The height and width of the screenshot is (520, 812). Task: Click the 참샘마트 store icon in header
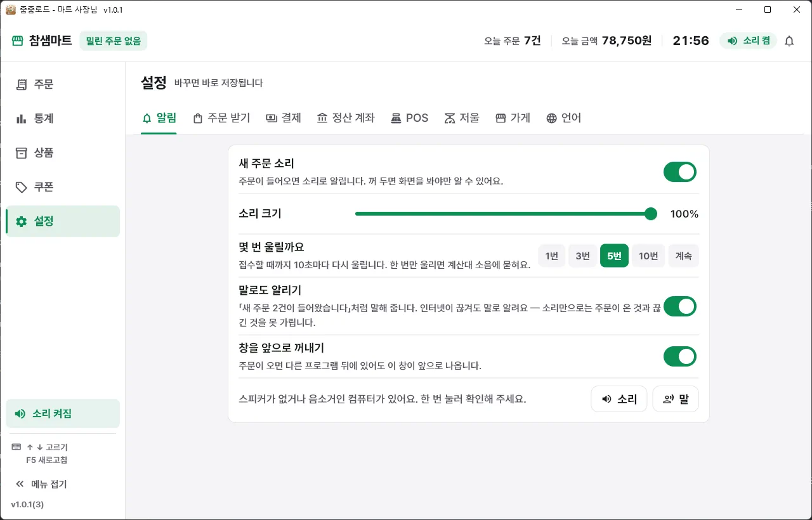point(18,41)
